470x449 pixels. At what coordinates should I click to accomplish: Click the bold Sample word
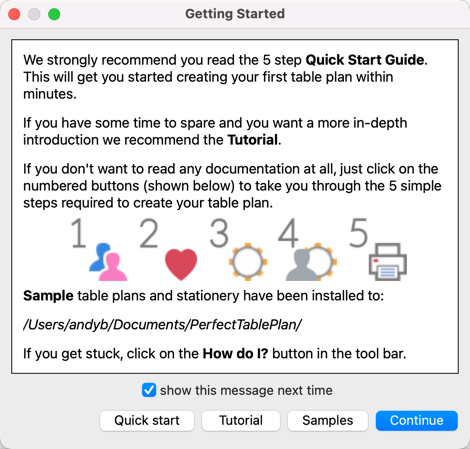point(48,296)
